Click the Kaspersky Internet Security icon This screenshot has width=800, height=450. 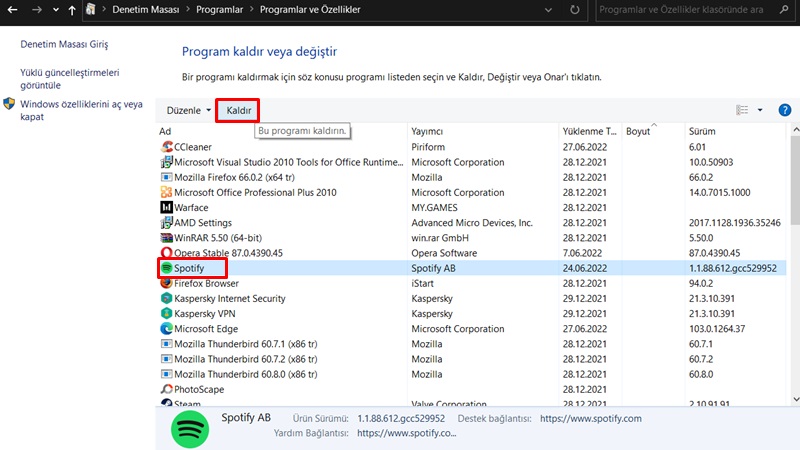pos(166,298)
